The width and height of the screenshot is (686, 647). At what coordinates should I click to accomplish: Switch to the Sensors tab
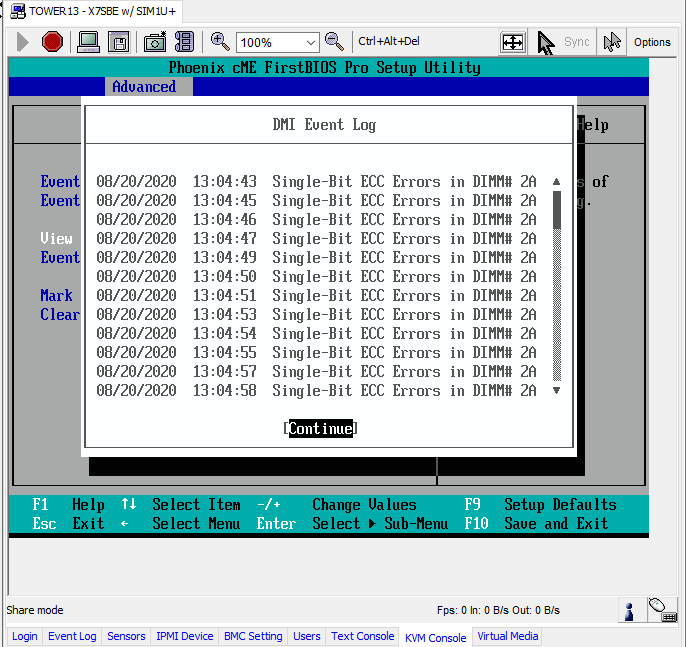[126, 636]
